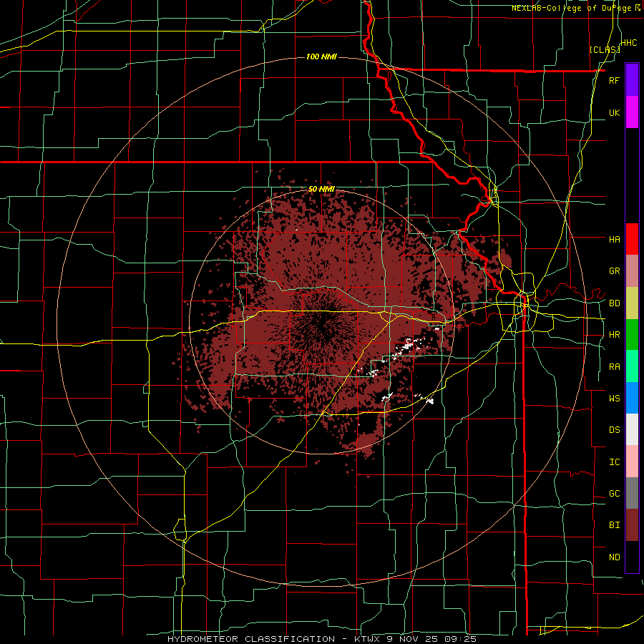Click the black ND color swatch
Image resolution: width=644 pixels, height=644 pixels.
(632, 557)
